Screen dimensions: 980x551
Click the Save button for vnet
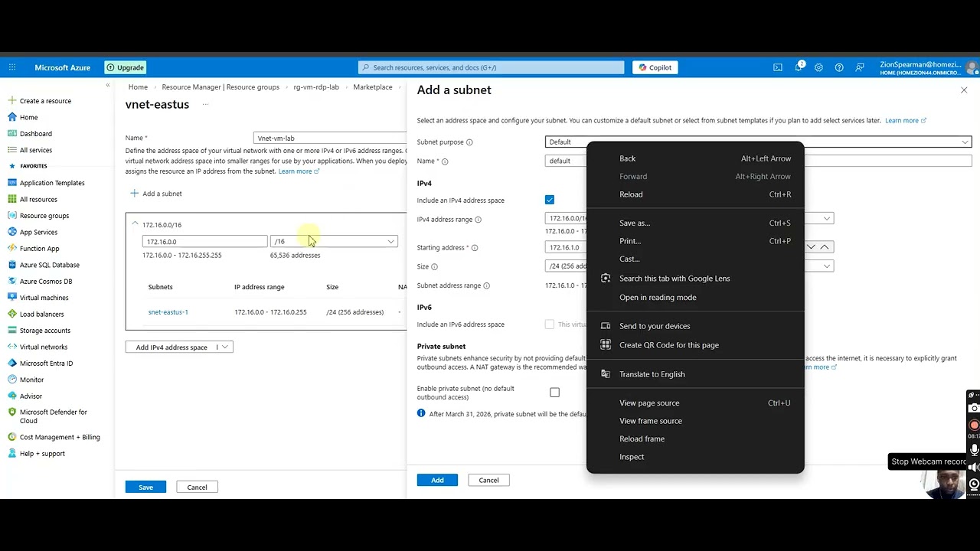pos(145,487)
